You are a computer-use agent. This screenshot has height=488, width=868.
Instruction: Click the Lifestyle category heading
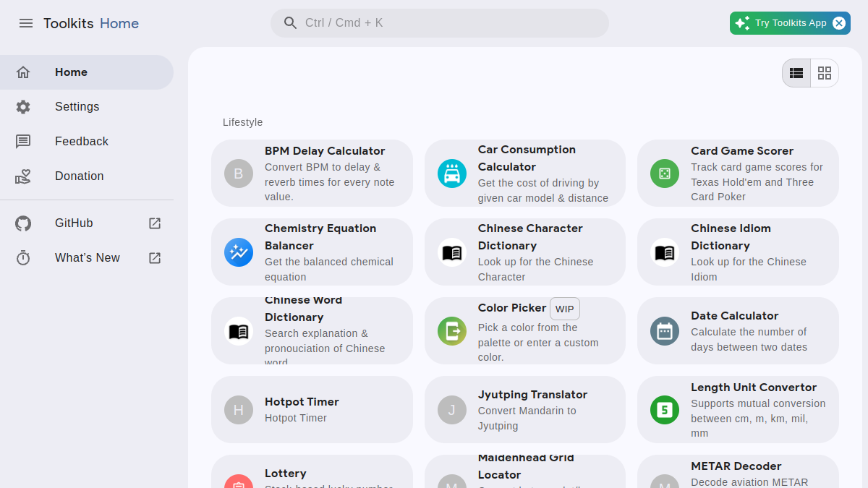[x=243, y=122]
